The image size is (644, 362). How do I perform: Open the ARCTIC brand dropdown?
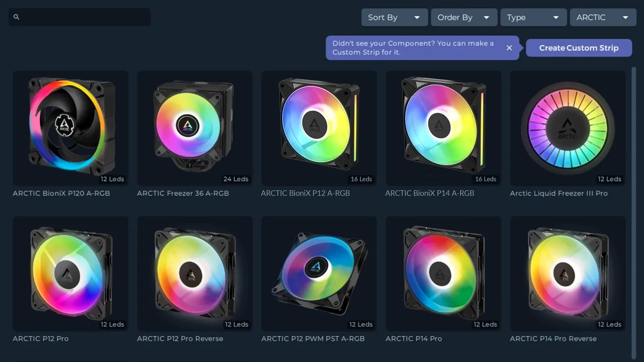[603, 17]
